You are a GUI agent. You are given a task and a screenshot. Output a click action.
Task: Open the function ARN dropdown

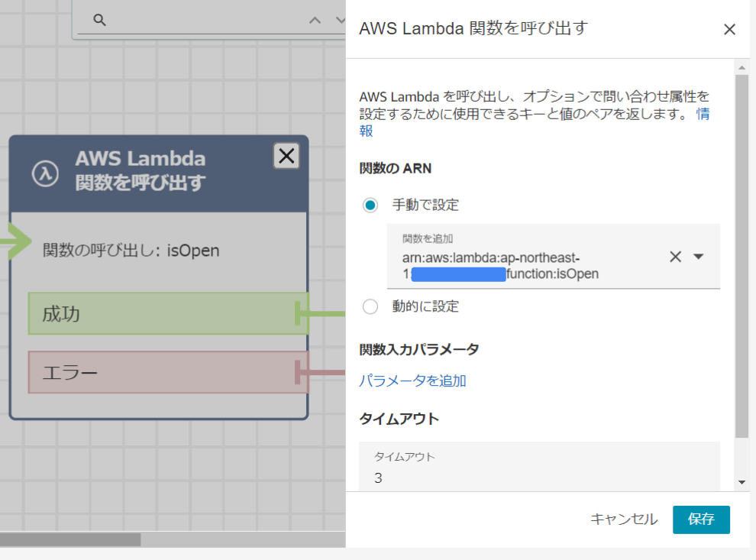coord(698,257)
